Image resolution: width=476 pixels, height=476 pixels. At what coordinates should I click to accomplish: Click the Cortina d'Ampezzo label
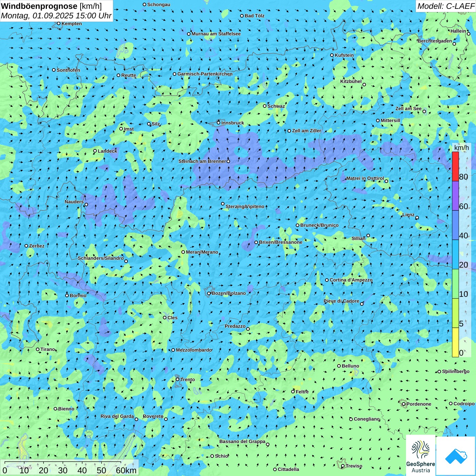pyautogui.click(x=351, y=280)
